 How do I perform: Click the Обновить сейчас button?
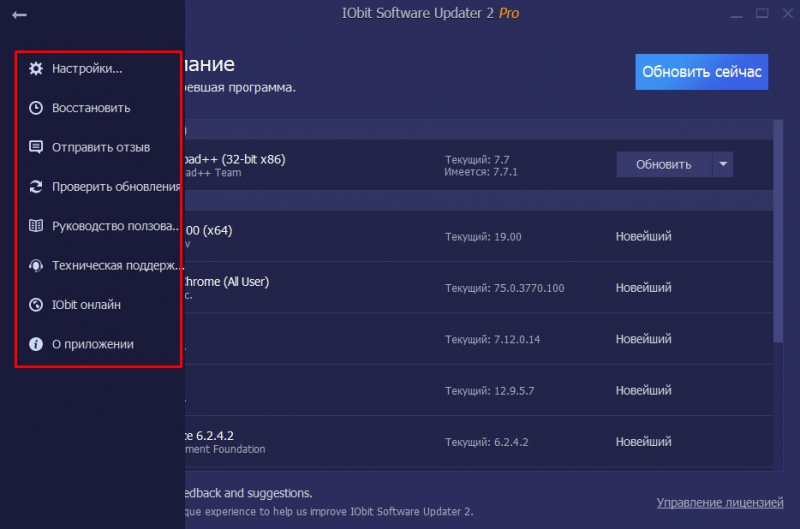point(702,72)
